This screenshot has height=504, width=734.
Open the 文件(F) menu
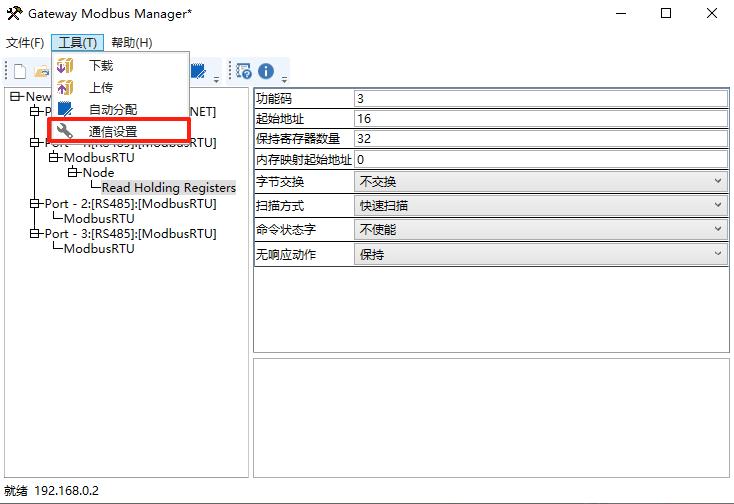click(x=25, y=43)
